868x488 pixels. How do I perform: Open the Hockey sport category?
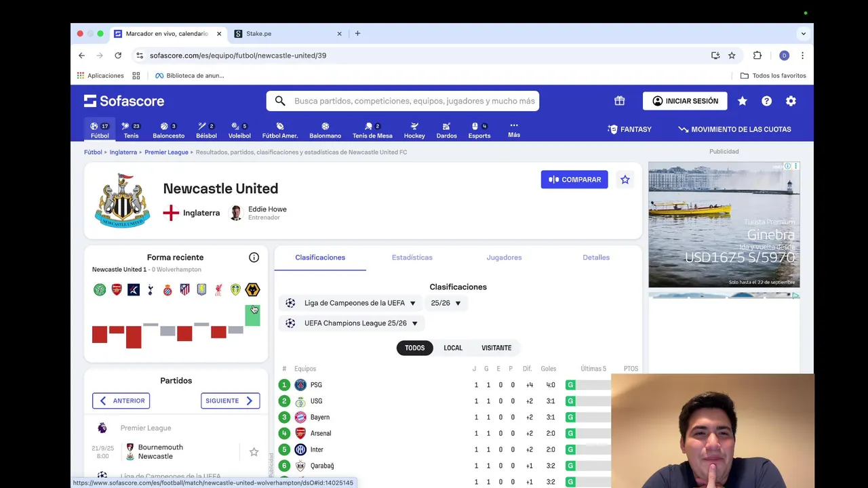(414, 130)
